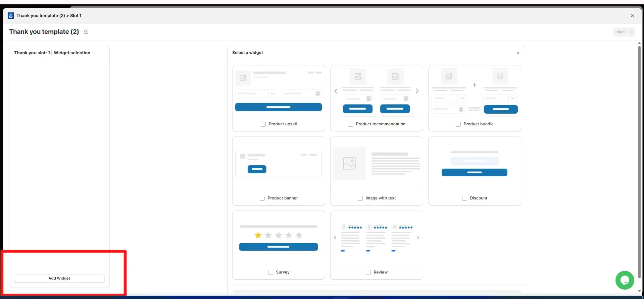Image resolution: width=644 pixels, height=299 pixels.
Task: Check the Image with text checkbox
Action: click(360, 198)
